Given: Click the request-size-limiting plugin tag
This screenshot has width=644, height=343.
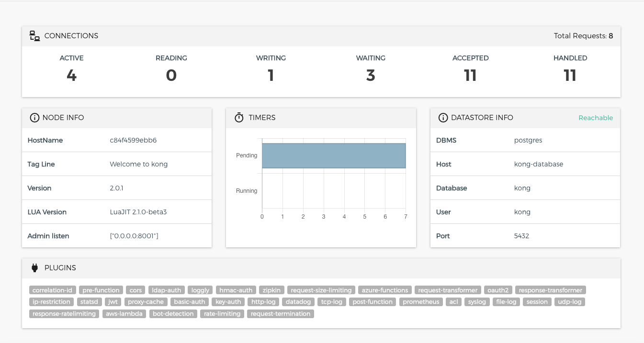Looking at the screenshot, I should point(321,290).
